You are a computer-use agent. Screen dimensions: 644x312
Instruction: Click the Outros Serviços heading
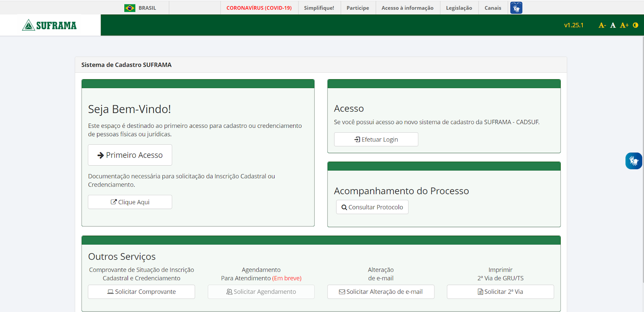[x=122, y=257]
